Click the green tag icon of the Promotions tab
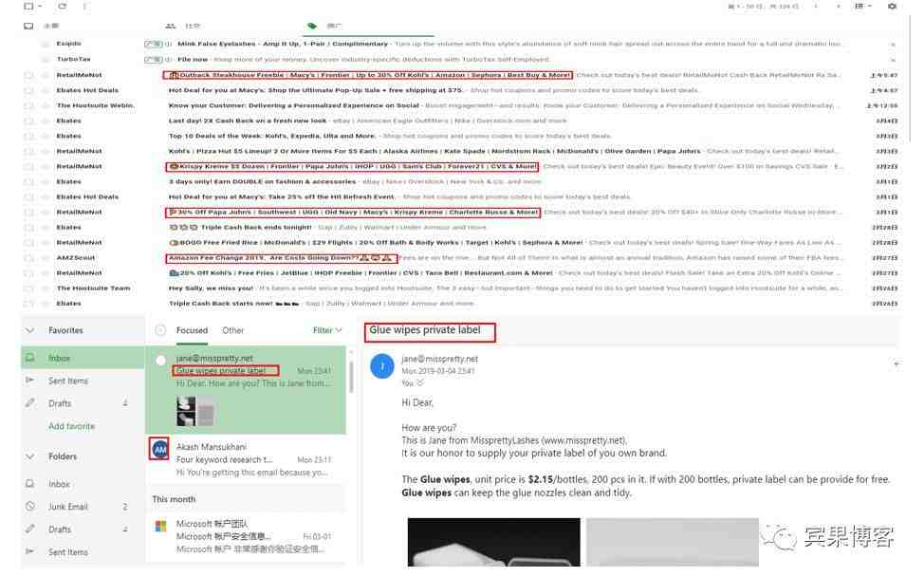The image size is (924, 577). pos(312,26)
